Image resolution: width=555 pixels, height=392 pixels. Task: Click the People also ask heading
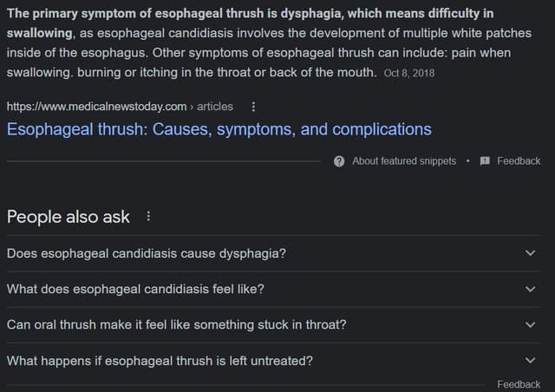(69, 217)
